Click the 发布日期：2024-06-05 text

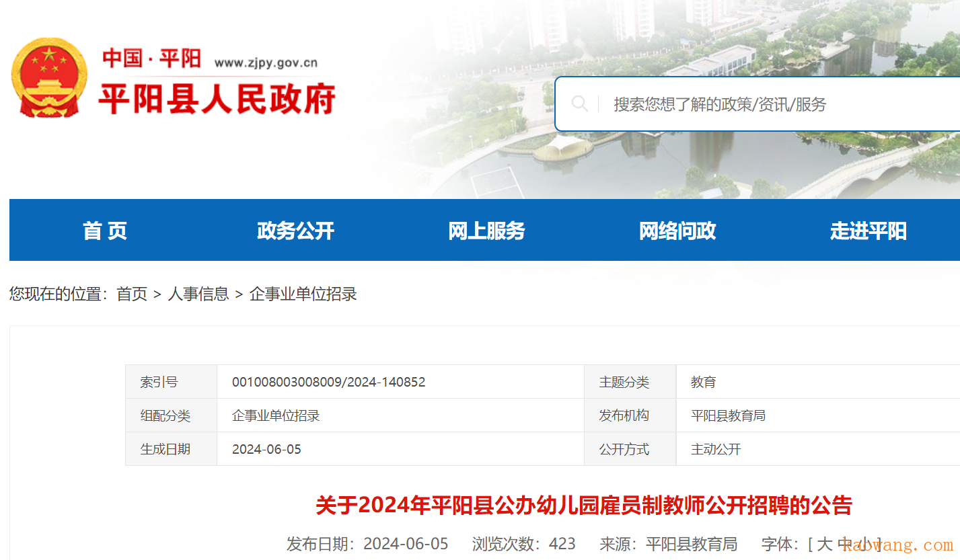[x=367, y=544]
